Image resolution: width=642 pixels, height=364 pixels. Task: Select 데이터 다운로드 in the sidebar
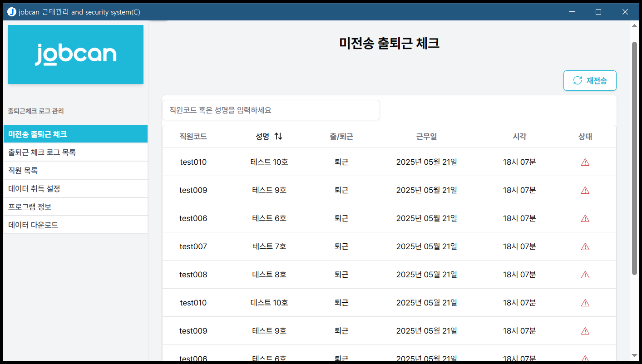tap(75, 225)
